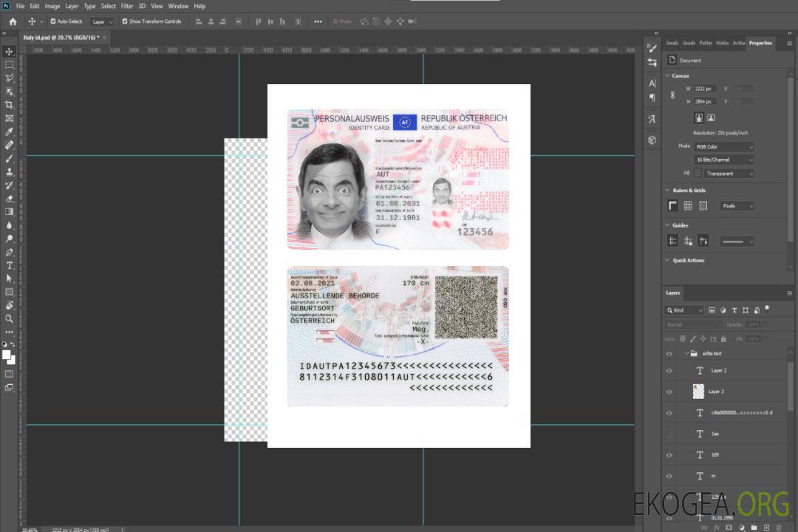Click the canvas Fill color swatch

(x=698, y=174)
